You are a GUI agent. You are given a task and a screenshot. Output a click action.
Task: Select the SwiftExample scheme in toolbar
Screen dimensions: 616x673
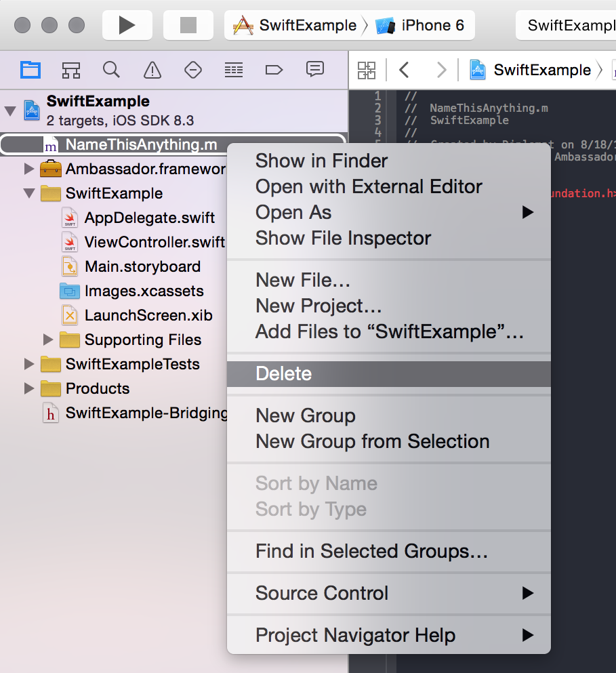295,25
